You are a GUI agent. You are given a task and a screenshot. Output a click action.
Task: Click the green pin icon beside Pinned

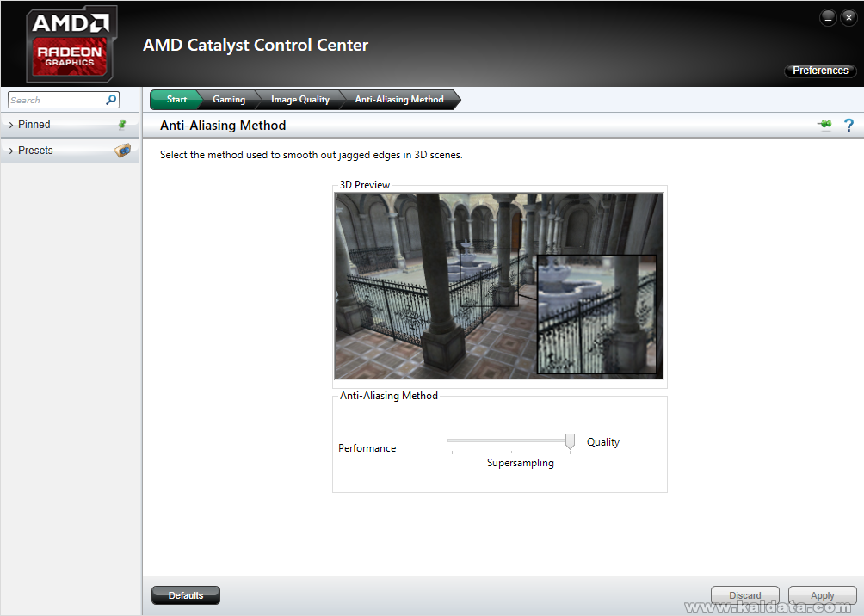point(122,125)
